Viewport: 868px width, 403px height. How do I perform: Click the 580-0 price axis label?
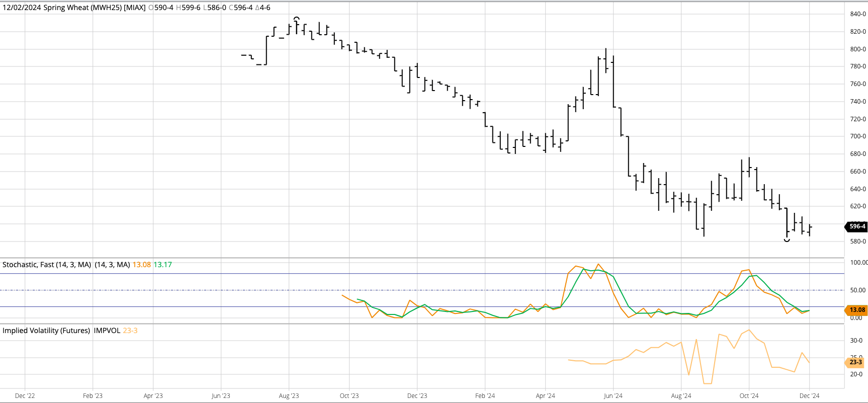click(857, 241)
